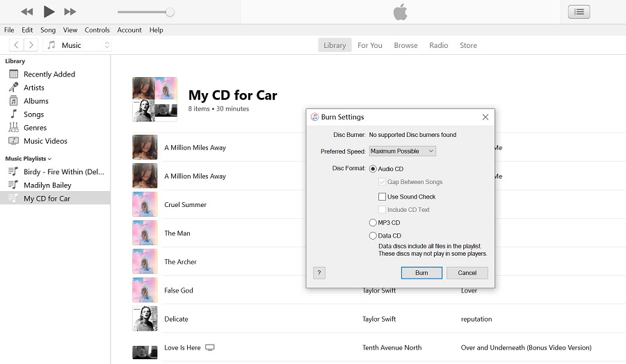Go back with the left arrow
The image size is (626, 364).
[17, 45]
